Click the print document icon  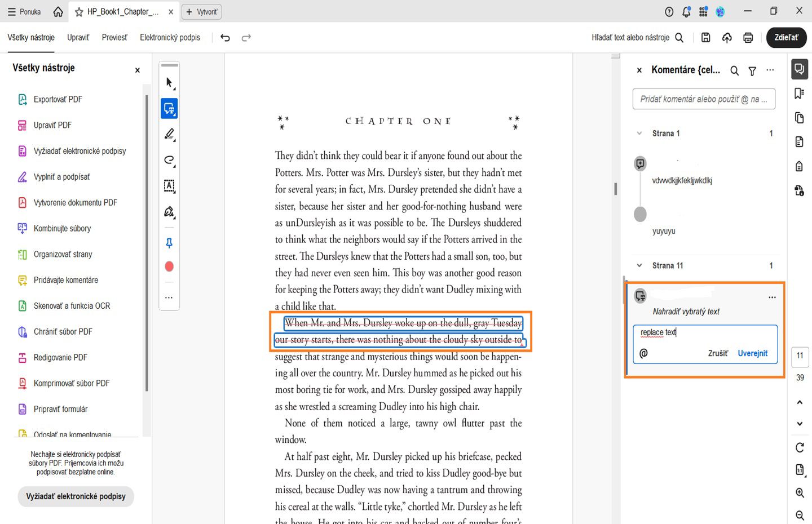coord(748,37)
